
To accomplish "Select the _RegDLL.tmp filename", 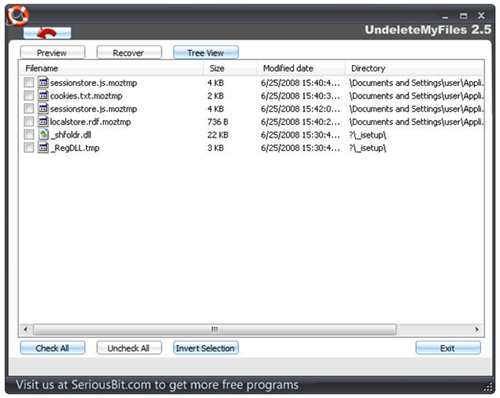I will coord(75,148).
